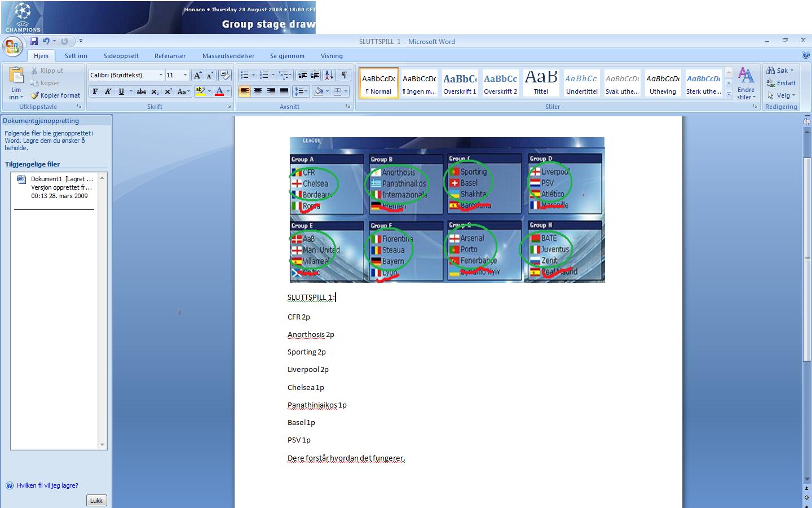812x508 pixels.
Task: Toggle bold (F) formatting
Action: (95, 91)
